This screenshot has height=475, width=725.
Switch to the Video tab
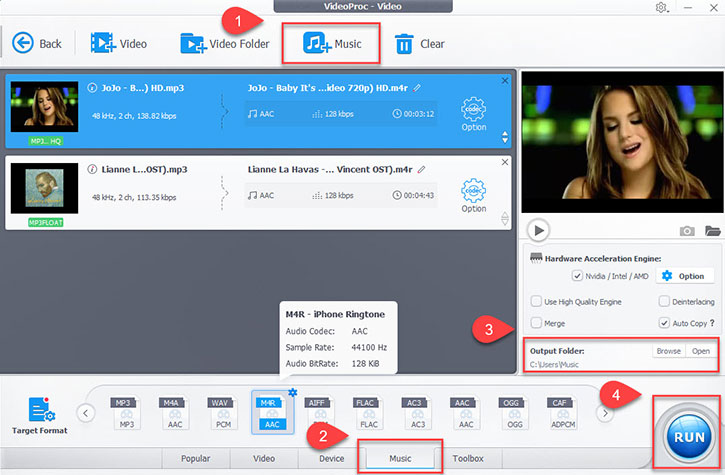point(264,458)
